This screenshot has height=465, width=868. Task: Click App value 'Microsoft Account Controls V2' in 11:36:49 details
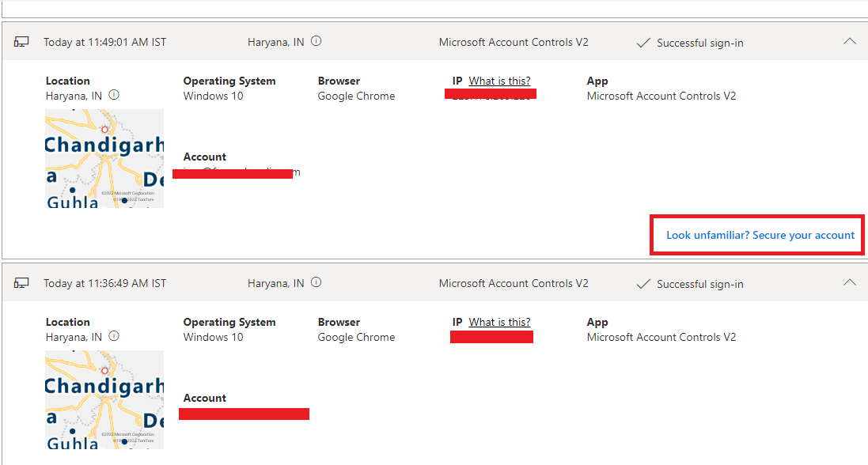point(661,337)
